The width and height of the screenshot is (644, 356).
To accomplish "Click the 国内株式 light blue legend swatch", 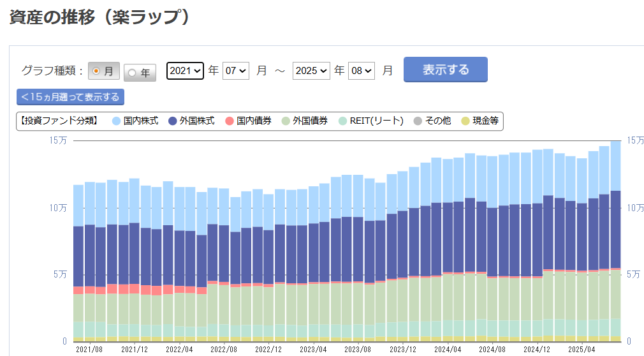I will [116, 121].
